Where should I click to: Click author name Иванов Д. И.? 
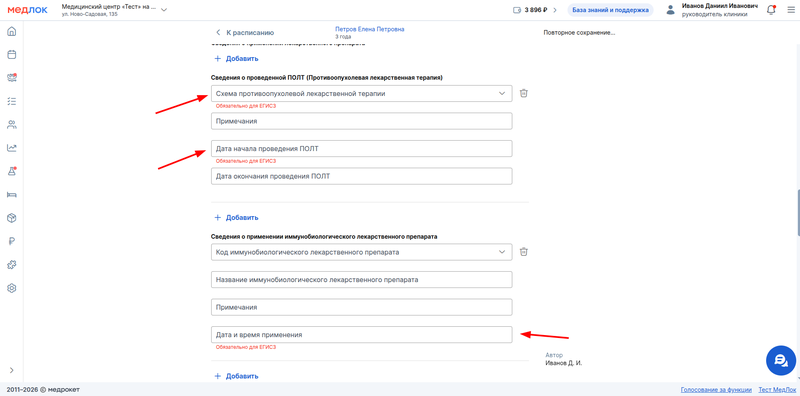[563, 363]
